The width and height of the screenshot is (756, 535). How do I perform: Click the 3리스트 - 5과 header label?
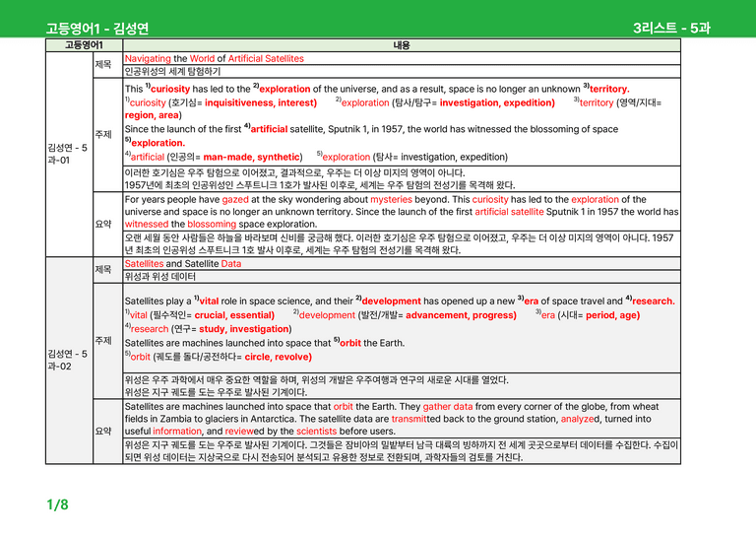click(x=671, y=28)
